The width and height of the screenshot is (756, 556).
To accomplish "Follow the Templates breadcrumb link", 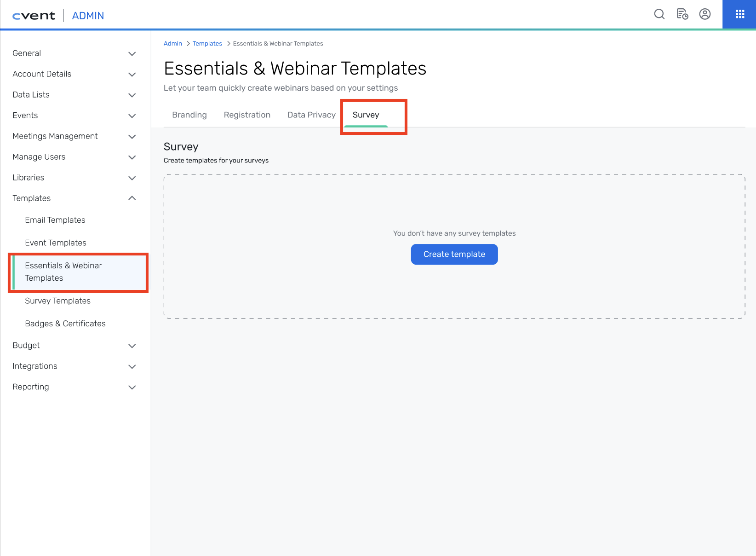I will coord(207,44).
